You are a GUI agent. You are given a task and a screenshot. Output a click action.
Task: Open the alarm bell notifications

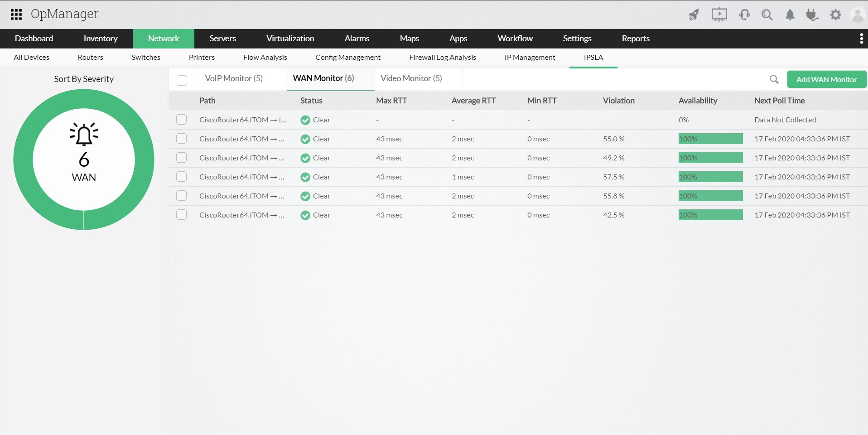[x=790, y=15]
